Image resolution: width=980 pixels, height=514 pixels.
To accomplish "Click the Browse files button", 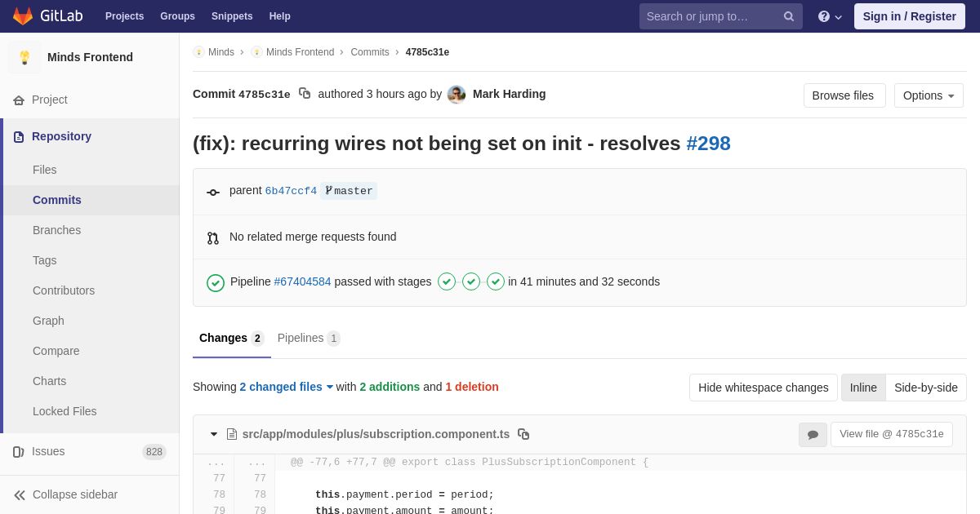I will (844, 95).
